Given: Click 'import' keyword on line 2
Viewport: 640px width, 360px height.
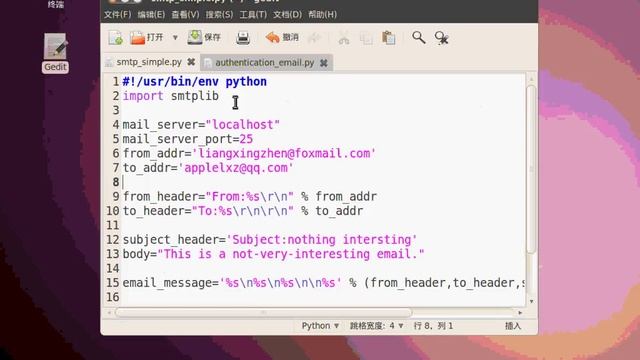Looking at the screenshot, I should [143, 96].
